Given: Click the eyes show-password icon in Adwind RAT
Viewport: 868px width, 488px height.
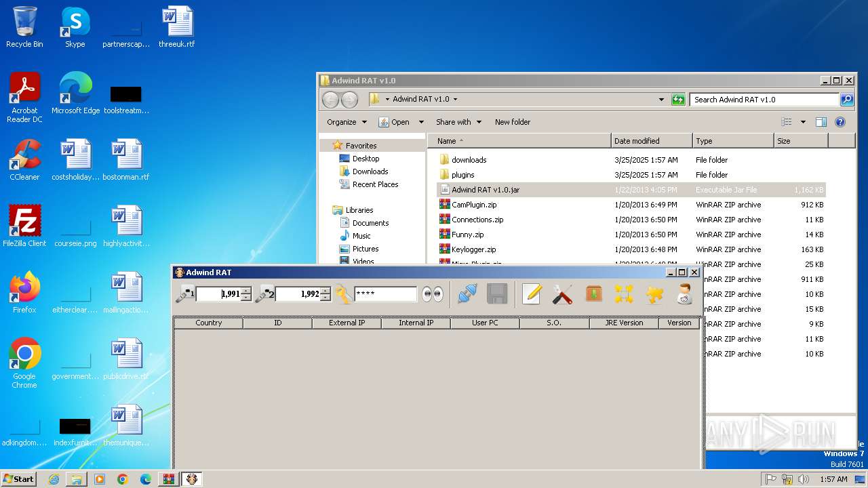Looking at the screenshot, I should 432,294.
